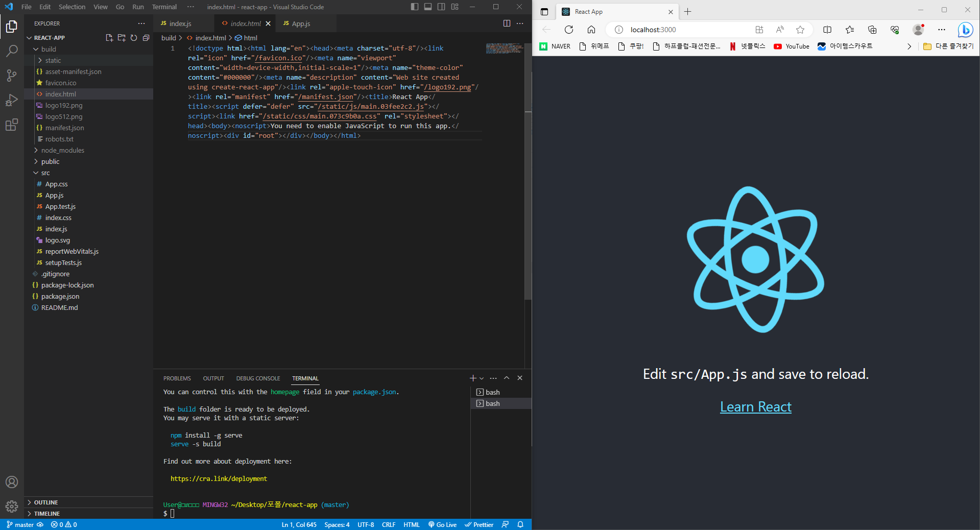Create a new folder in Explorer
Viewport: 980px width, 530px height.
[122, 38]
